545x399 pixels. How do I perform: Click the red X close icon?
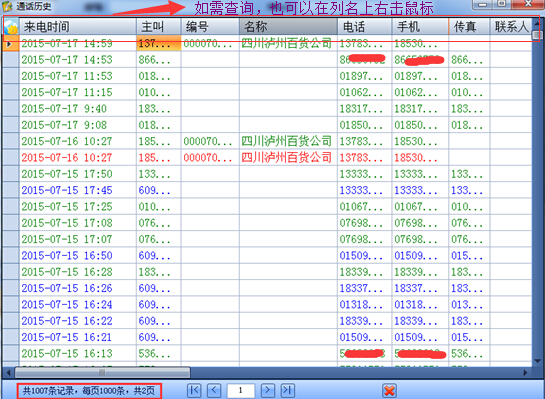(x=389, y=390)
